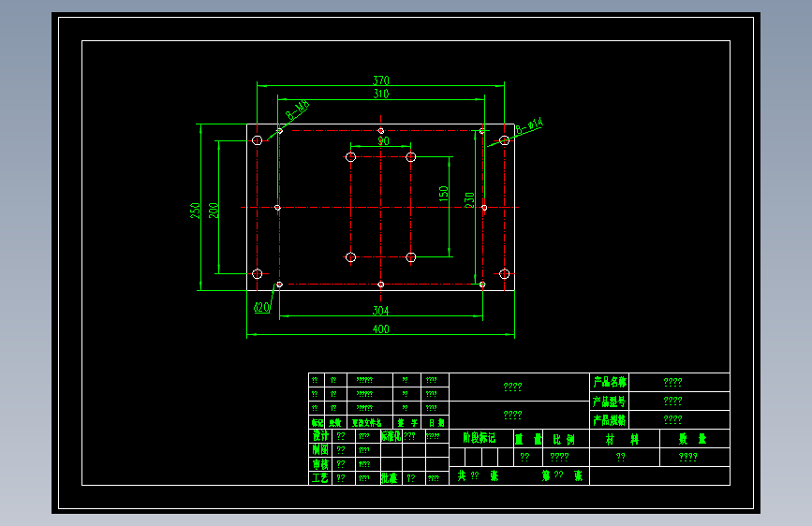Image resolution: width=812 pixels, height=526 pixels.
Task: Click the ???? value beside 产品型号
Action: [672, 402]
